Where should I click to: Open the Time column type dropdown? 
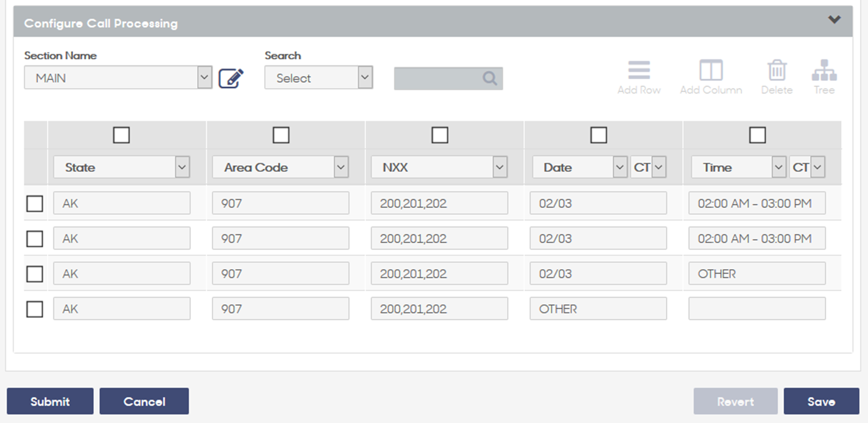pyautogui.click(x=739, y=167)
